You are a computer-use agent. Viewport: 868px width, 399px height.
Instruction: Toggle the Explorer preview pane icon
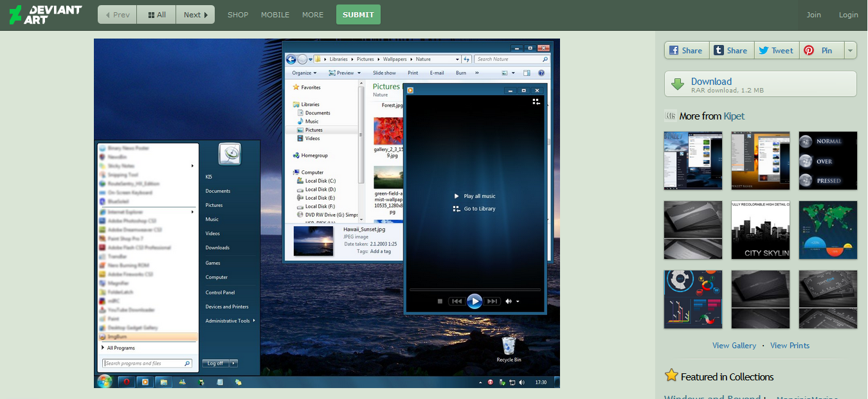(x=527, y=73)
